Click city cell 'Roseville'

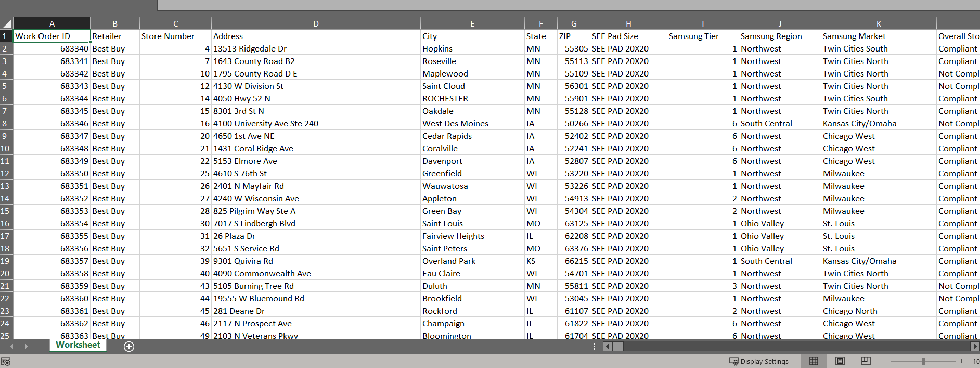(x=472, y=61)
